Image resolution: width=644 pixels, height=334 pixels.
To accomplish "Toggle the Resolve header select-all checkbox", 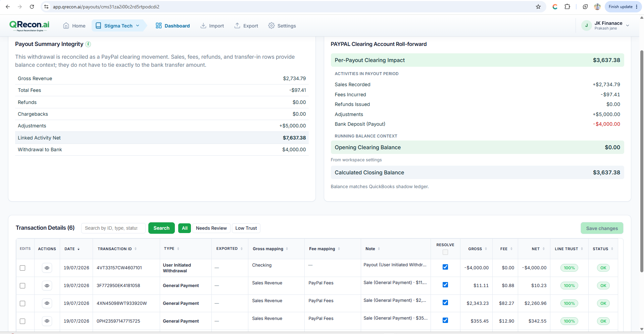I will tap(445, 252).
